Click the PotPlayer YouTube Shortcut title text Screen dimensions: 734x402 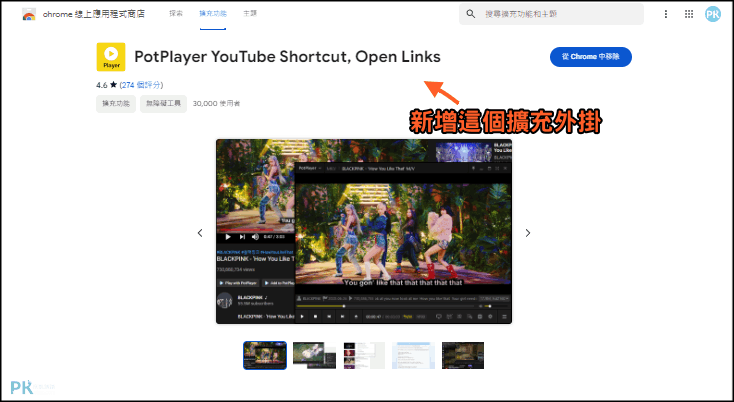287,57
